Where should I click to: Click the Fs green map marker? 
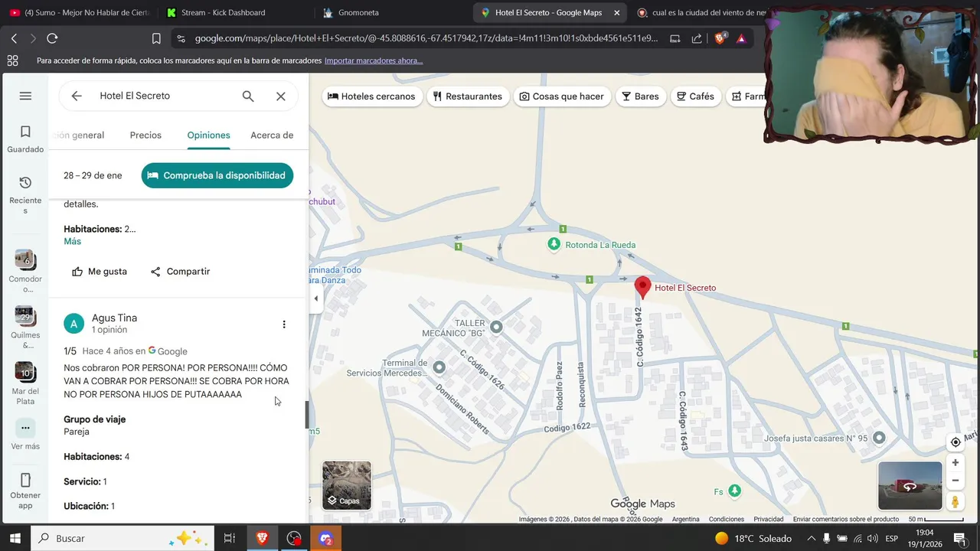pos(735,491)
